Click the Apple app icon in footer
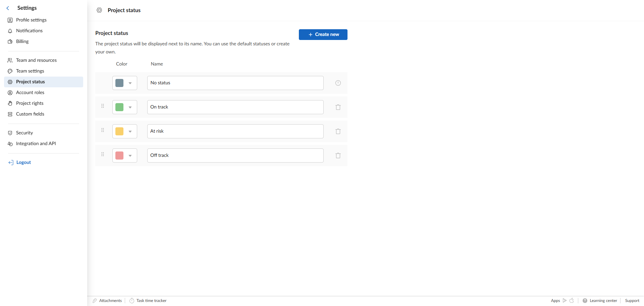This screenshot has width=644, height=306. point(572,301)
